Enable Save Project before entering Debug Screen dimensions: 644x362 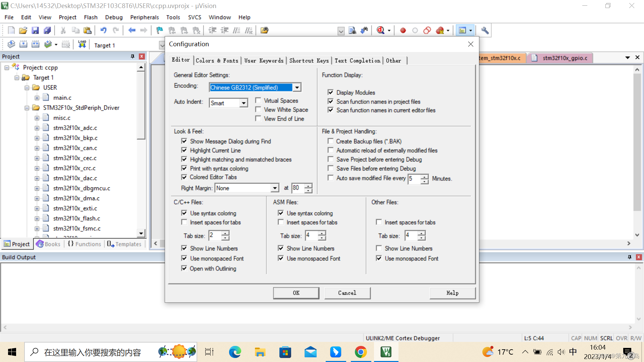pyautogui.click(x=331, y=159)
